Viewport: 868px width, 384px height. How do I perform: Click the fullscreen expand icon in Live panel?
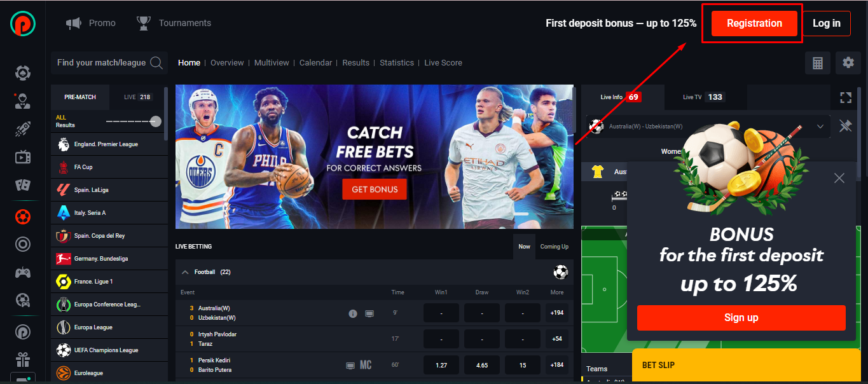click(x=845, y=97)
